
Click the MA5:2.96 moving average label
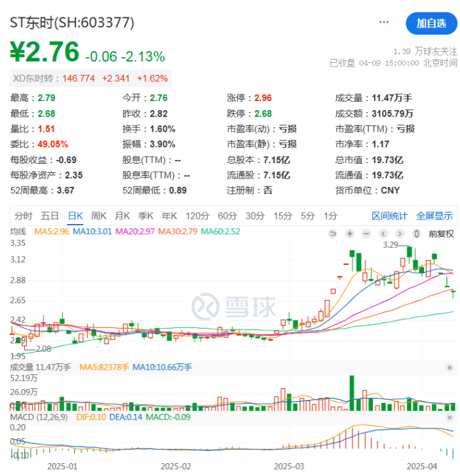[x=52, y=232]
